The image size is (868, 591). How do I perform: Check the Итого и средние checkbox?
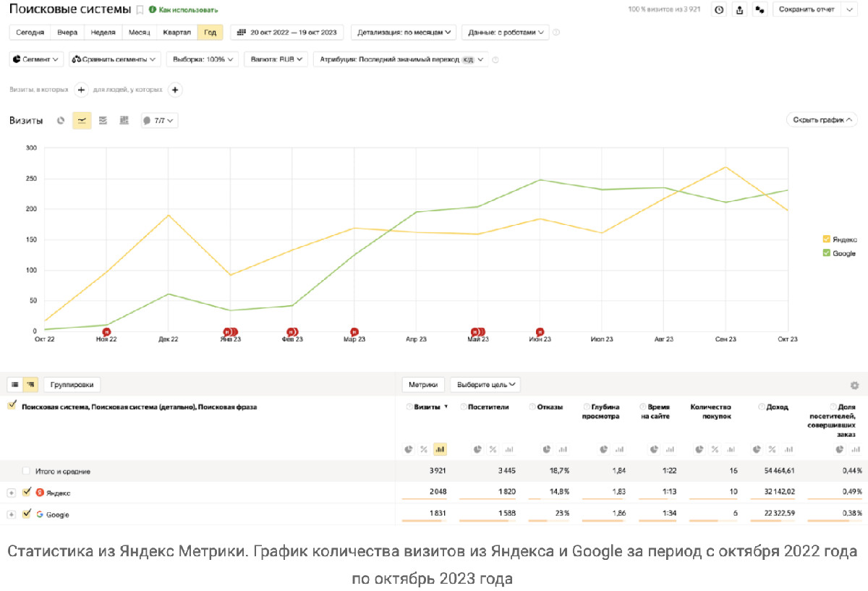tap(27, 471)
